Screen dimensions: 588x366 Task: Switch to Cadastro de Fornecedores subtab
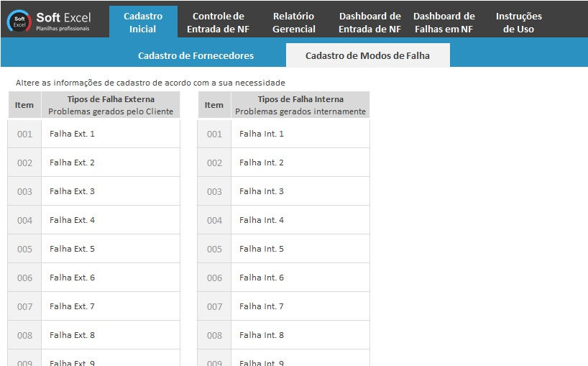pyautogui.click(x=196, y=55)
